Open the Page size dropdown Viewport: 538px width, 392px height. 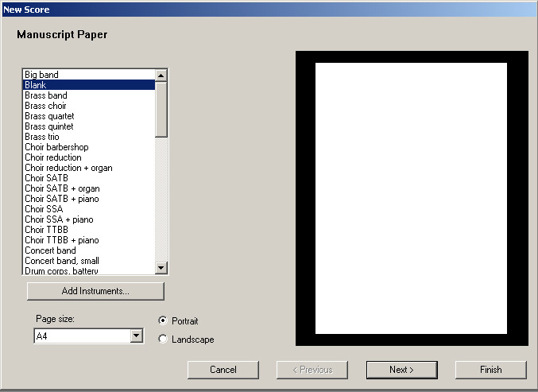137,336
